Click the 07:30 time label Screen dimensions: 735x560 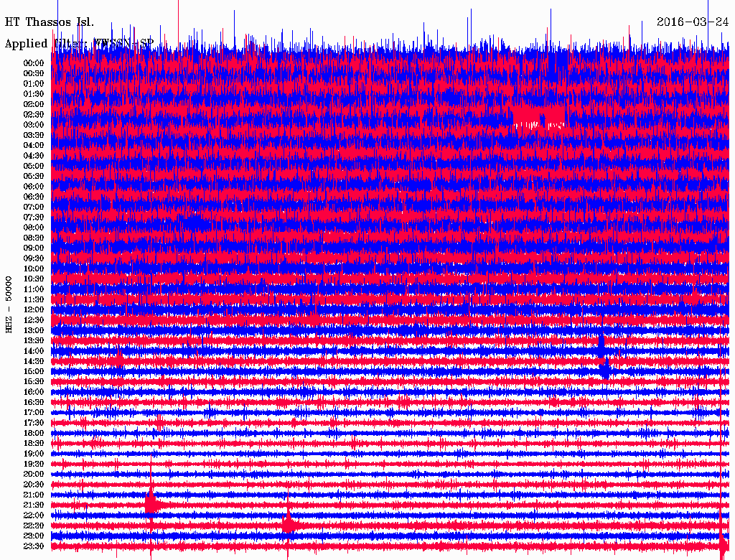[x=34, y=217]
